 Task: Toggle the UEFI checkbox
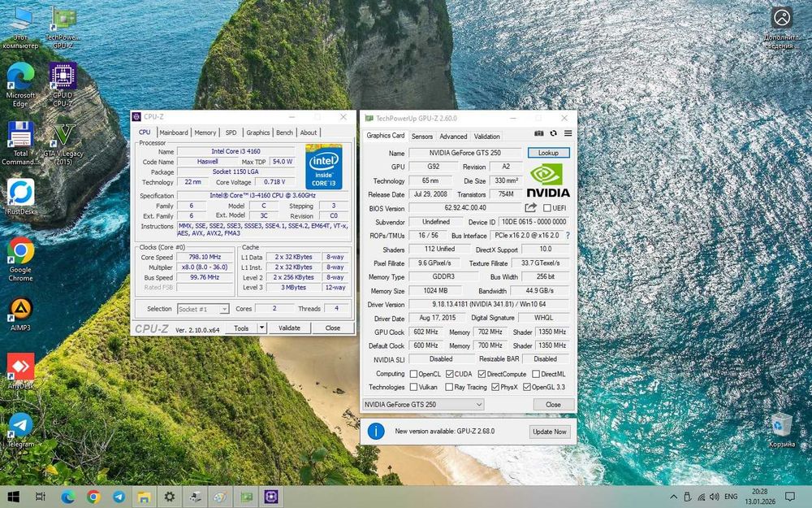click(547, 208)
